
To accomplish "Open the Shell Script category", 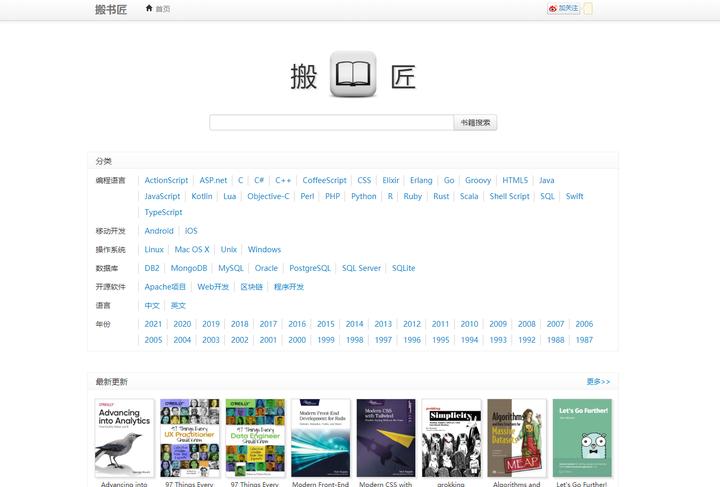I will click(x=509, y=196).
